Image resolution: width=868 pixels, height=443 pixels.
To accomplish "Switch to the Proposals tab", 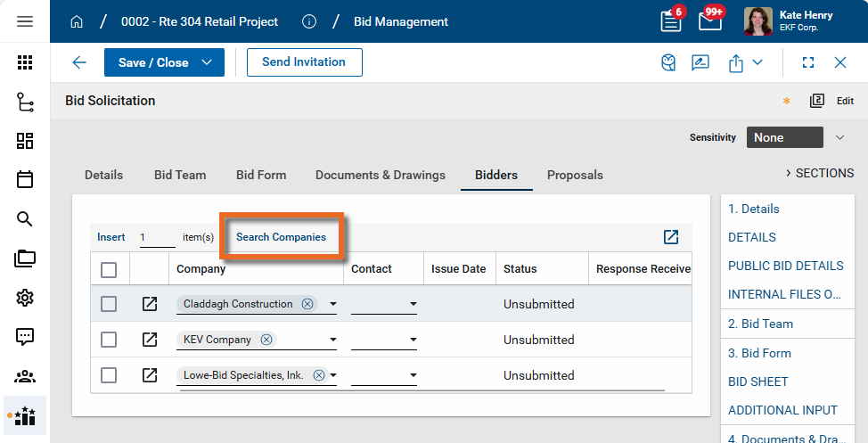I will [575, 175].
